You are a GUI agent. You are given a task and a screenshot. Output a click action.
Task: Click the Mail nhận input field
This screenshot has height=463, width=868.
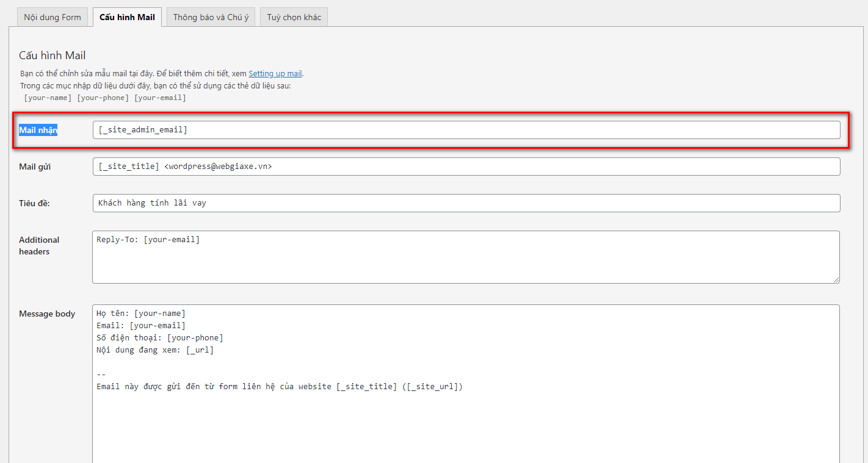click(x=466, y=130)
